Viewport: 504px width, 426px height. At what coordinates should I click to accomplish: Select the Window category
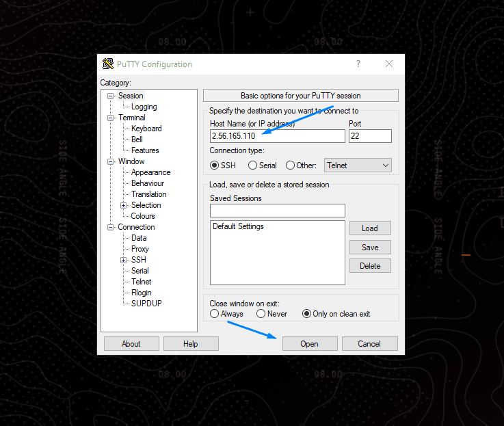[131, 161]
